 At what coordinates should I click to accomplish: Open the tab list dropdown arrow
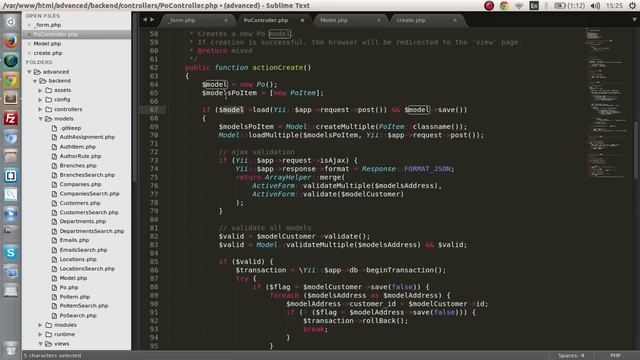[x=634, y=20]
